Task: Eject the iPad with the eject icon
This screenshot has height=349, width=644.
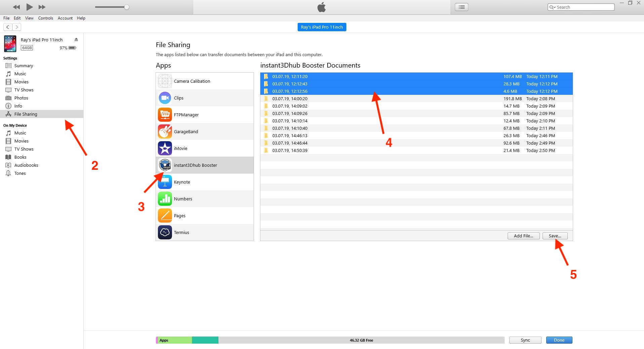Action: pyautogui.click(x=76, y=40)
